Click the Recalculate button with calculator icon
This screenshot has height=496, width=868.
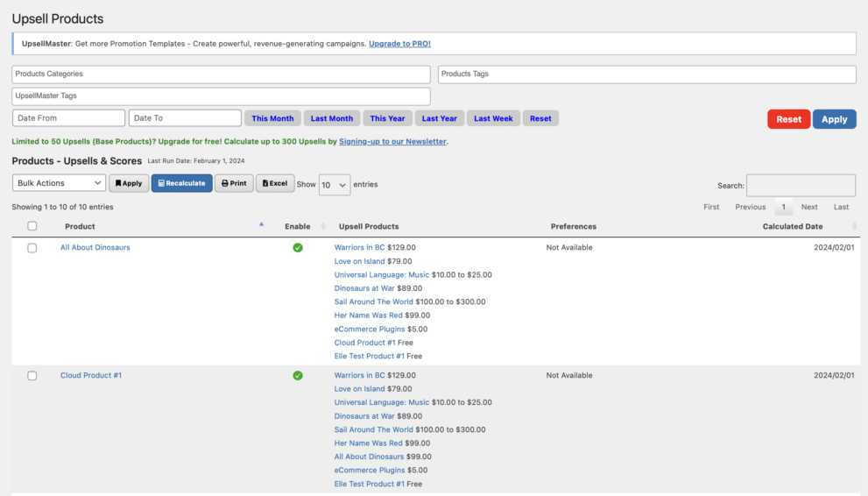coord(181,183)
